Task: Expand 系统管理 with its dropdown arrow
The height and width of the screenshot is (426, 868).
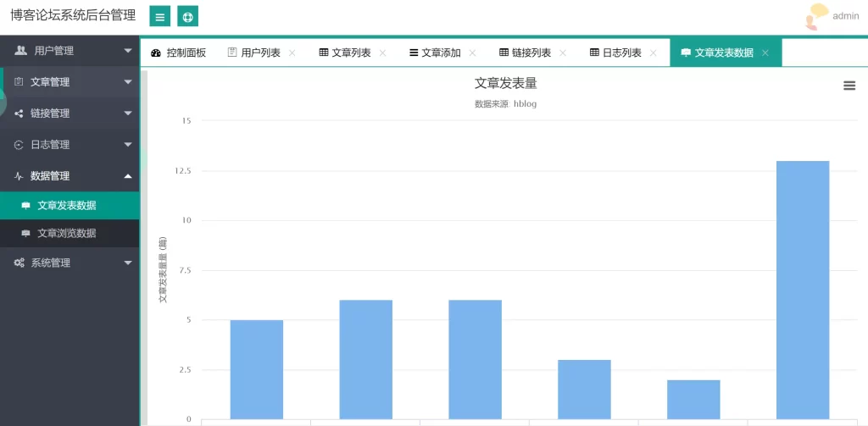Action: tap(128, 263)
